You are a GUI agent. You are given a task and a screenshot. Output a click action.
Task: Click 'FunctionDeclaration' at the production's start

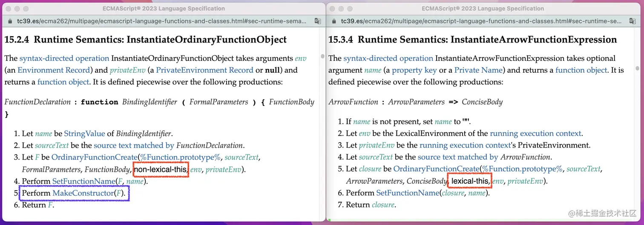(x=37, y=102)
